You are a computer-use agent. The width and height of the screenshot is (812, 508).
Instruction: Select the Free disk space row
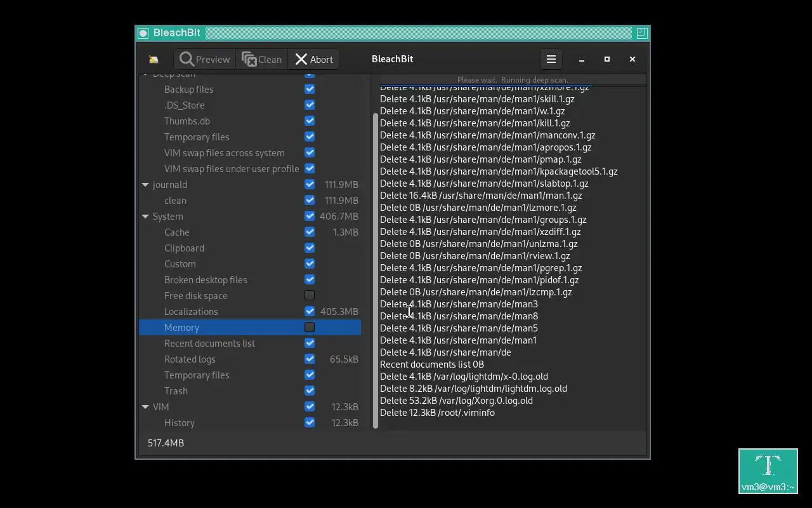250,295
